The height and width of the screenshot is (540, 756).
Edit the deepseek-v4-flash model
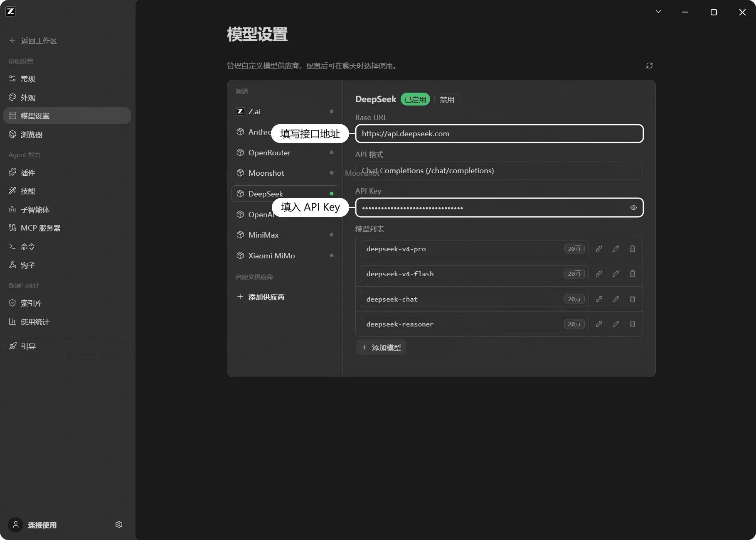pos(616,274)
